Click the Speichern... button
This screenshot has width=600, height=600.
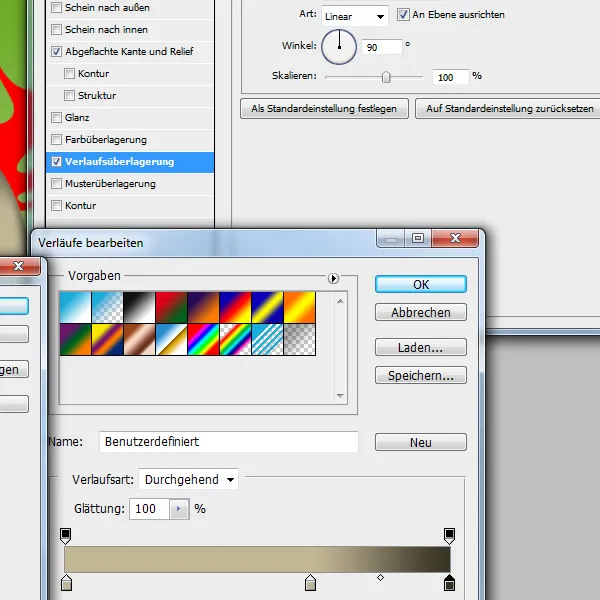click(421, 375)
